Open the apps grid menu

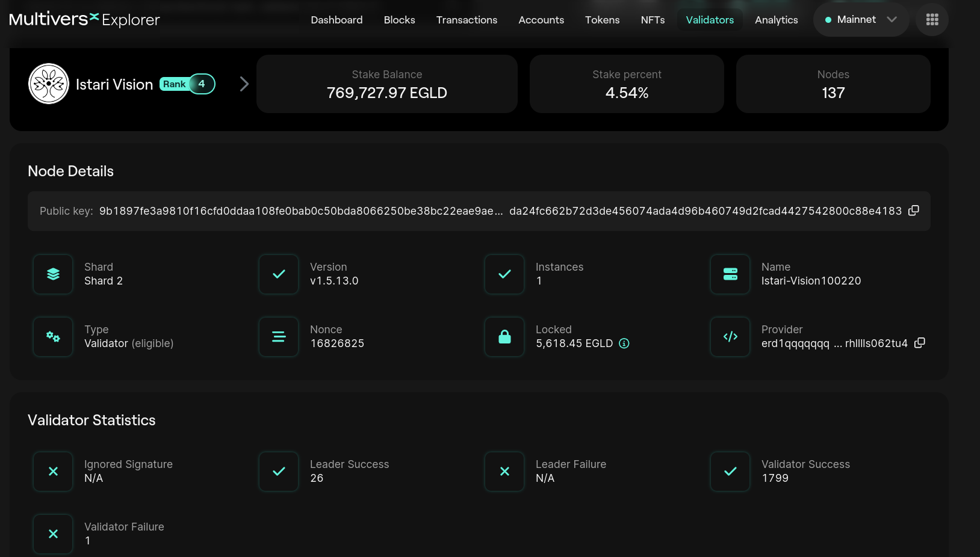932,20
